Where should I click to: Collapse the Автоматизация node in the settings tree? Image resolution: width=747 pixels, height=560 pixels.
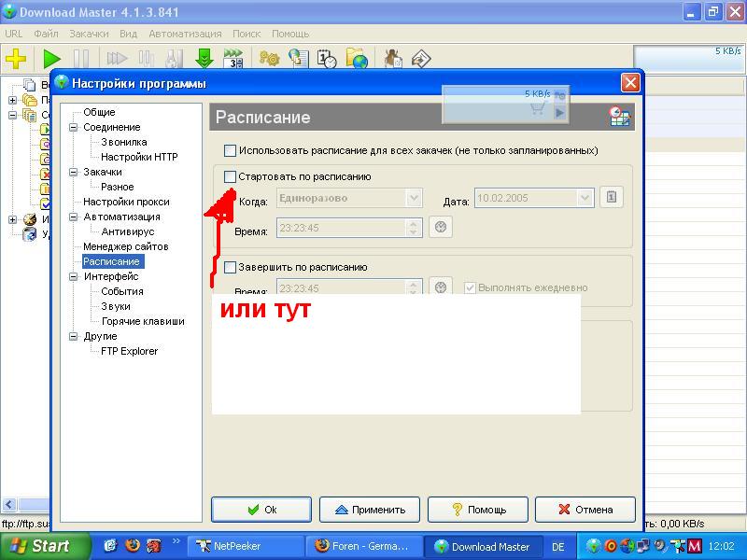74,217
